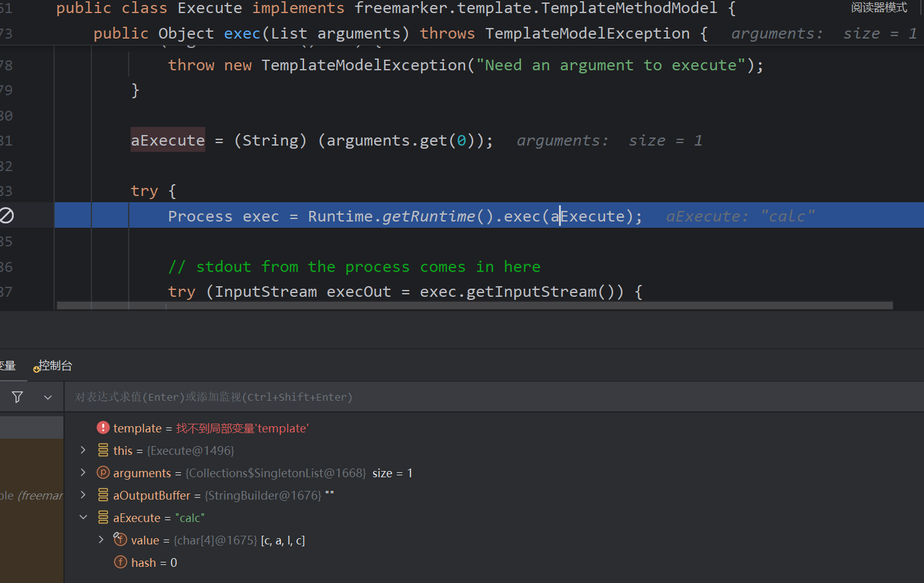Click getRuntime in the highlighted line
924x583 pixels.
pyautogui.click(x=428, y=217)
